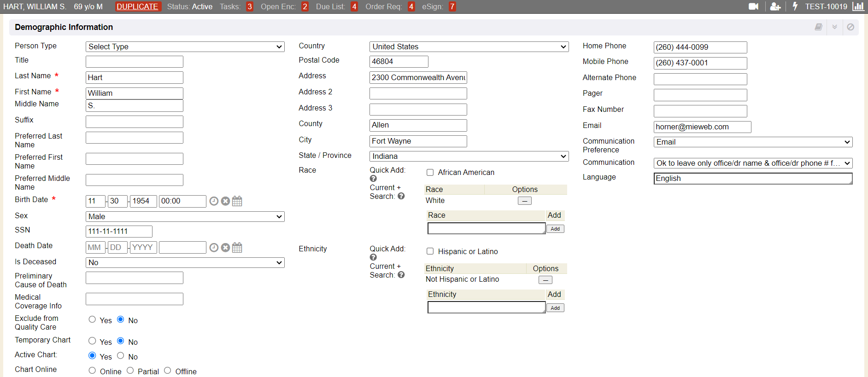Open the Communication dropdown
Viewport: 868px width, 377px height.
[753, 163]
